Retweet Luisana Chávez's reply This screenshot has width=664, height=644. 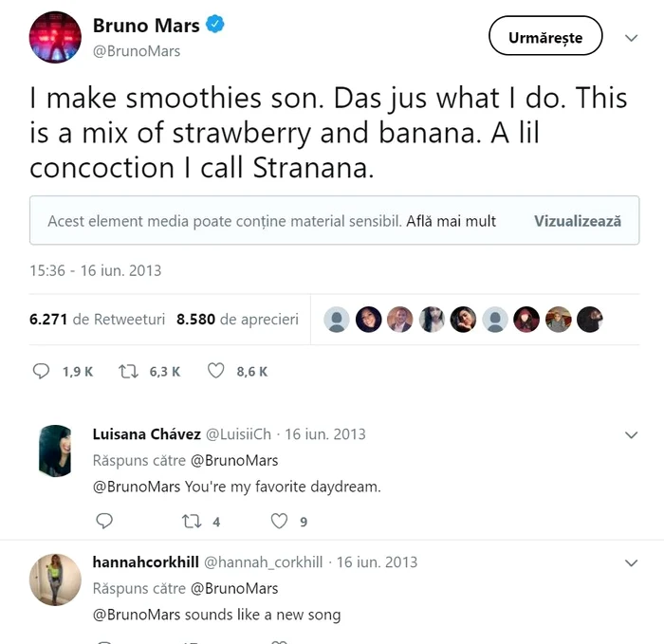pyautogui.click(x=193, y=520)
